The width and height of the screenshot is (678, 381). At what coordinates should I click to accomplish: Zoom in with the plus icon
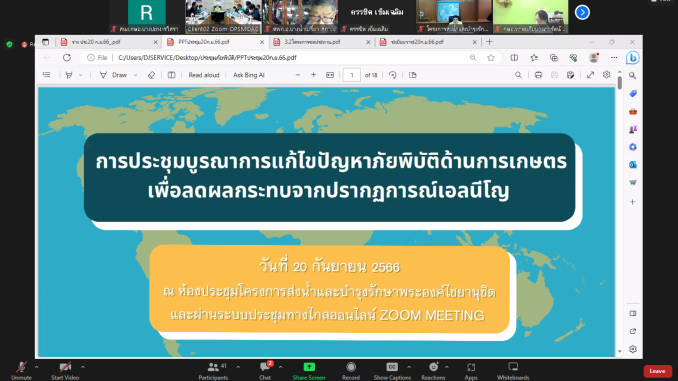coord(313,75)
